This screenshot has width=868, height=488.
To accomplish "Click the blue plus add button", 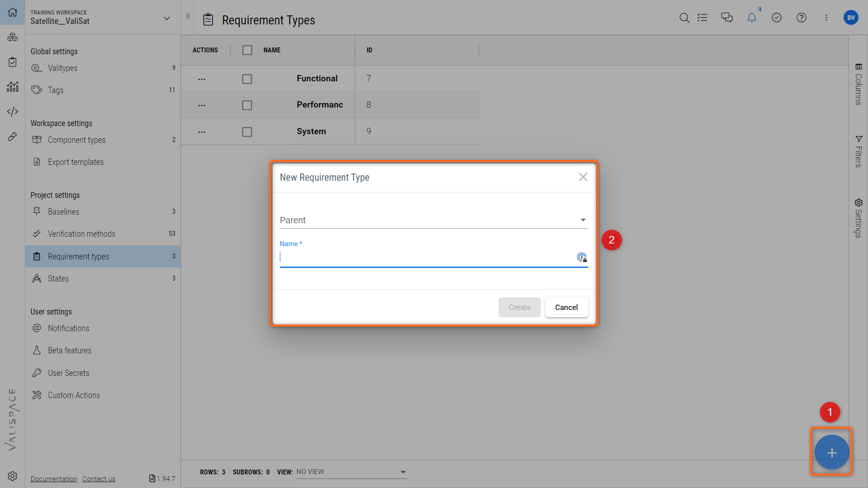I will click(x=832, y=452).
